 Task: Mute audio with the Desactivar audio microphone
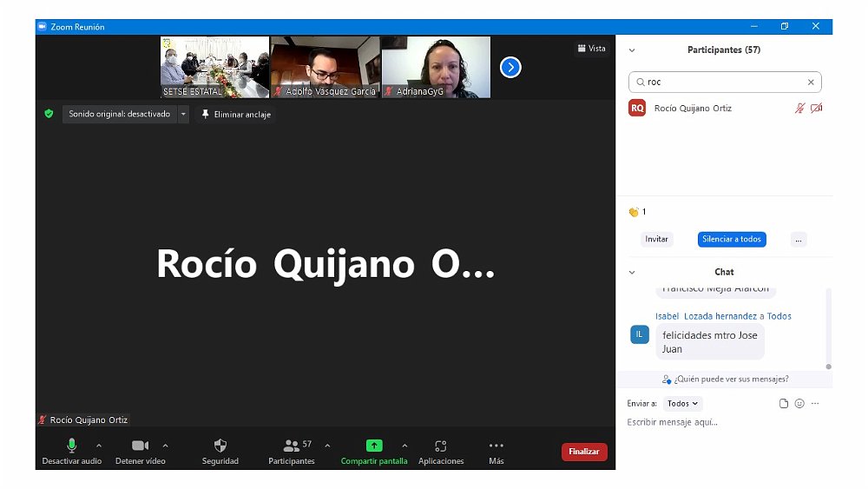click(72, 446)
